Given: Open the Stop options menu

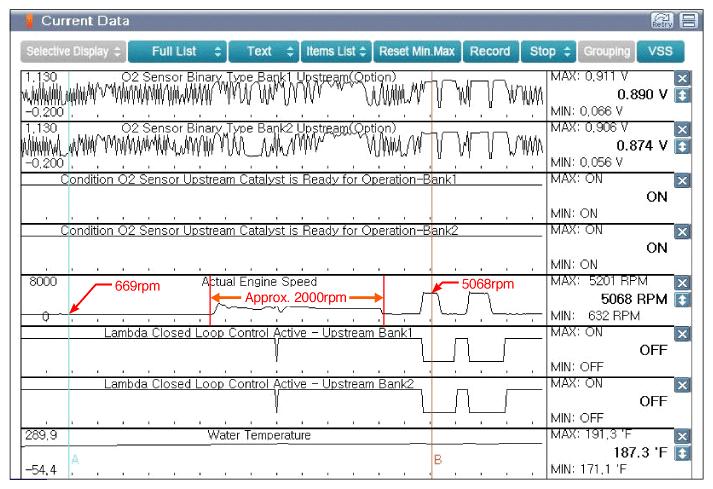Looking at the screenshot, I should [x=548, y=51].
